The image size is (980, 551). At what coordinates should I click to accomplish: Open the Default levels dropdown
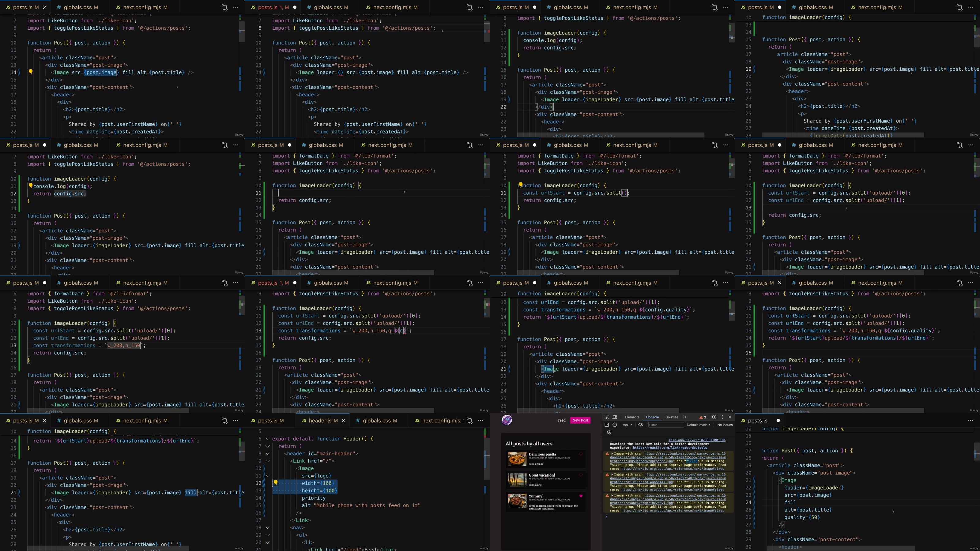[699, 425]
